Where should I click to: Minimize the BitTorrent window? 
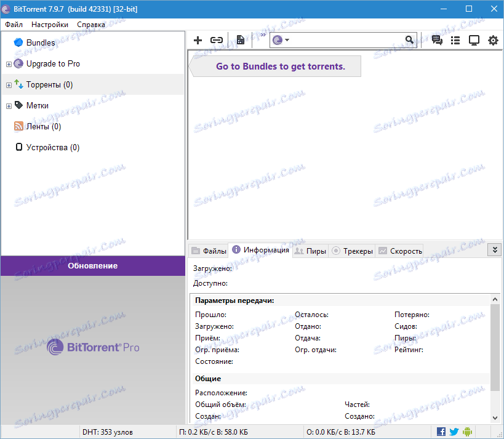pyautogui.click(x=444, y=9)
